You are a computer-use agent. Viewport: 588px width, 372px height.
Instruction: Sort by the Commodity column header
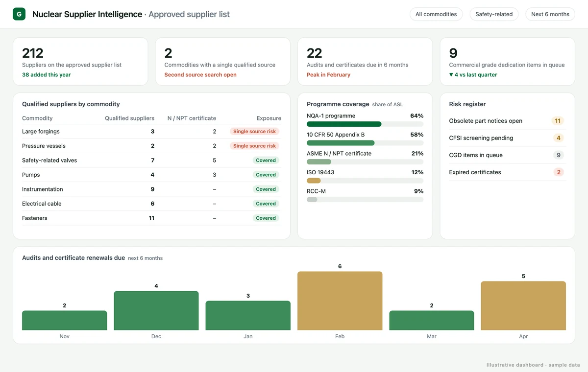[37, 118]
